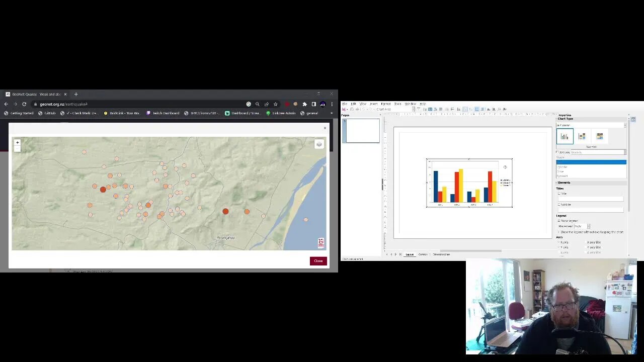Bookmark this page with the star icon
644x362 pixels.
(275, 104)
